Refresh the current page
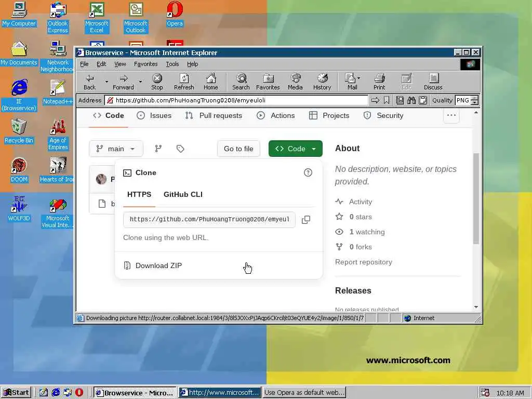 184,82
